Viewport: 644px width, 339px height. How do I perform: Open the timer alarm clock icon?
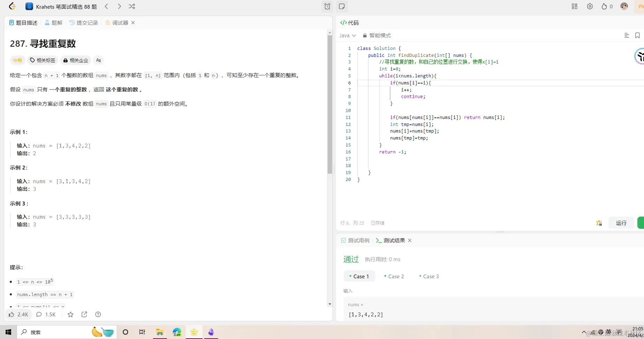tap(327, 6)
